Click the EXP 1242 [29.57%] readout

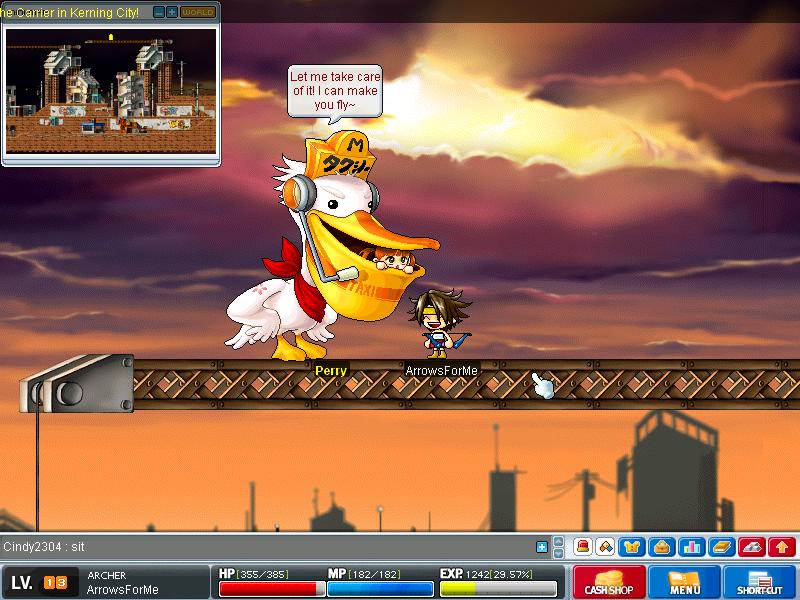500,574
